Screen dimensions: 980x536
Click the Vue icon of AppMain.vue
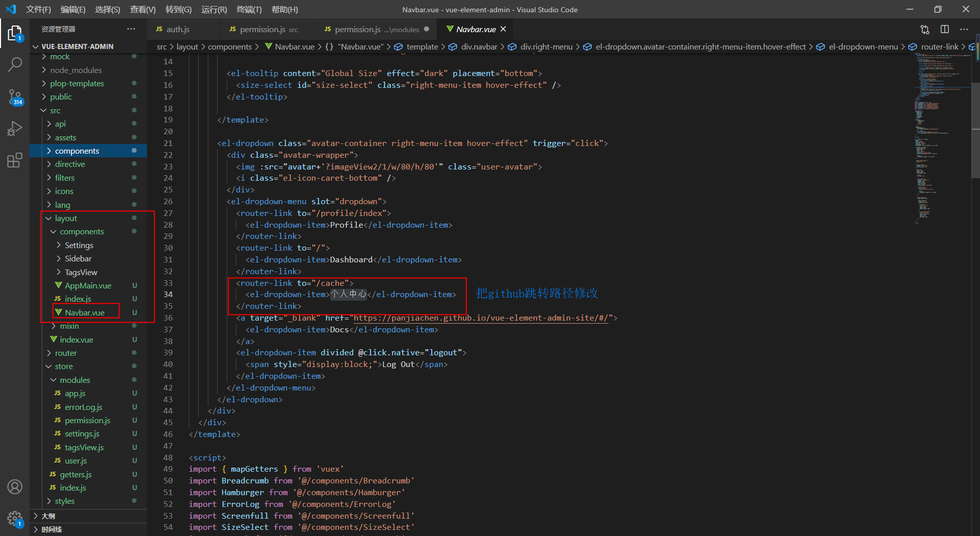coord(58,285)
